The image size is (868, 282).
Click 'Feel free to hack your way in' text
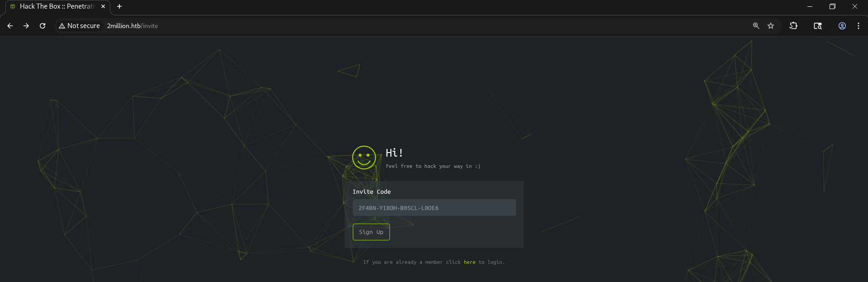coord(433,166)
